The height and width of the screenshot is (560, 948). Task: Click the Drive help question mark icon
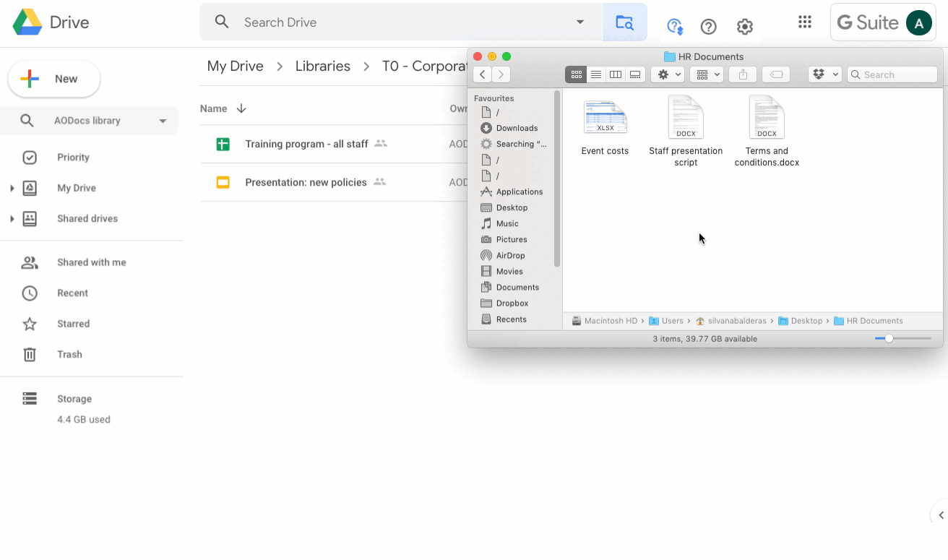point(708,26)
